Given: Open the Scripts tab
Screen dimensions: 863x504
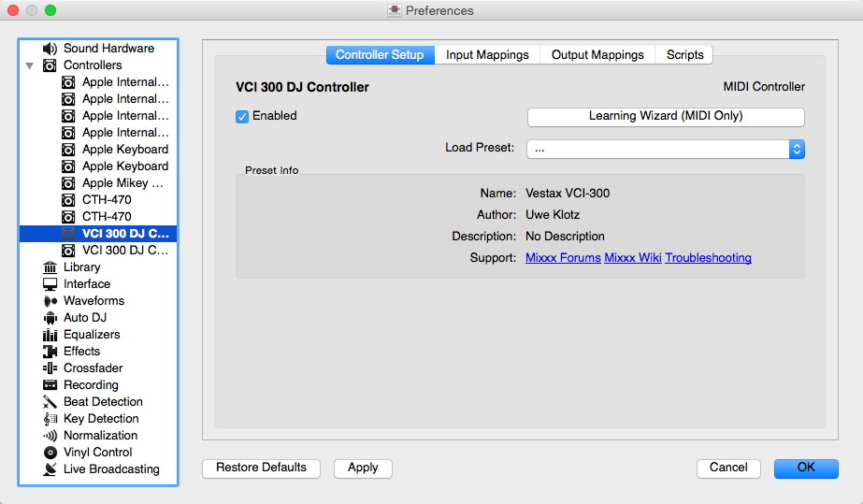Looking at the screenshot, I should pos(684,55).
